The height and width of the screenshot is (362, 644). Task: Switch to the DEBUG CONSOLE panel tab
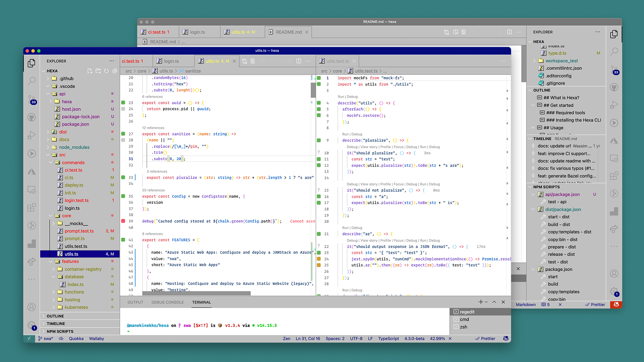pyautogui.click(x=167, y=302)
